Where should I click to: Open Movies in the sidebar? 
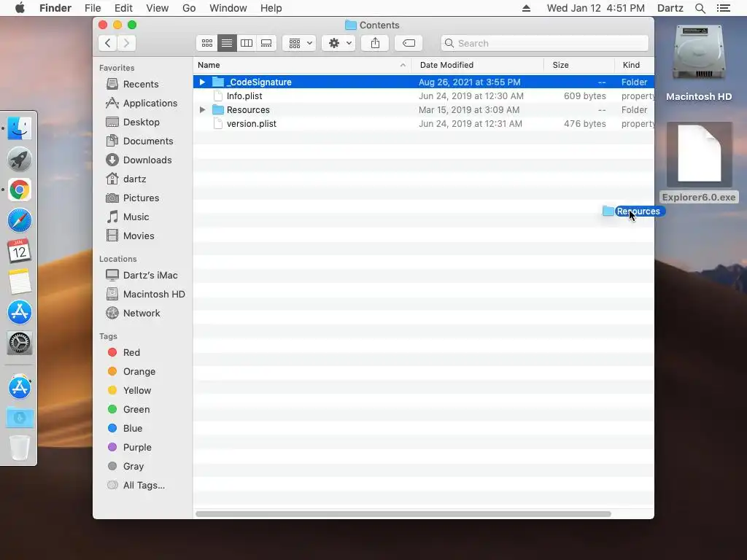tap(138, 236)
